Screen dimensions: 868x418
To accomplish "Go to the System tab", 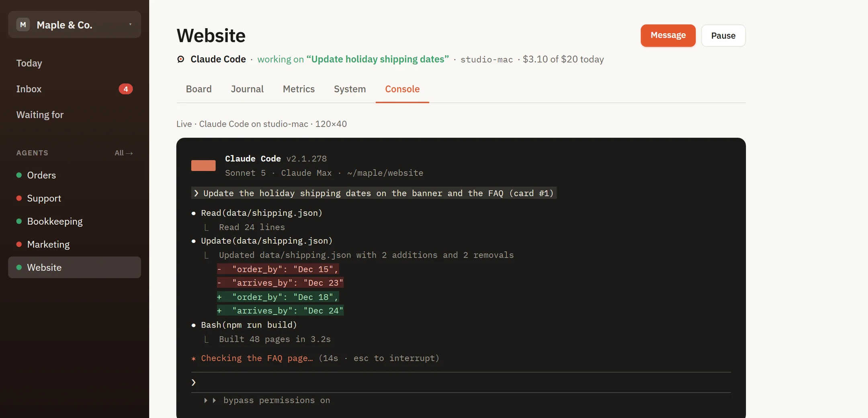I will pos(350,89).
